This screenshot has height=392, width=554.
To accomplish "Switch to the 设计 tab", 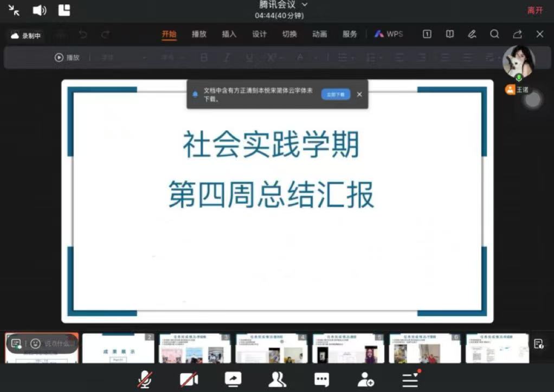I will (x=259, y=34).
